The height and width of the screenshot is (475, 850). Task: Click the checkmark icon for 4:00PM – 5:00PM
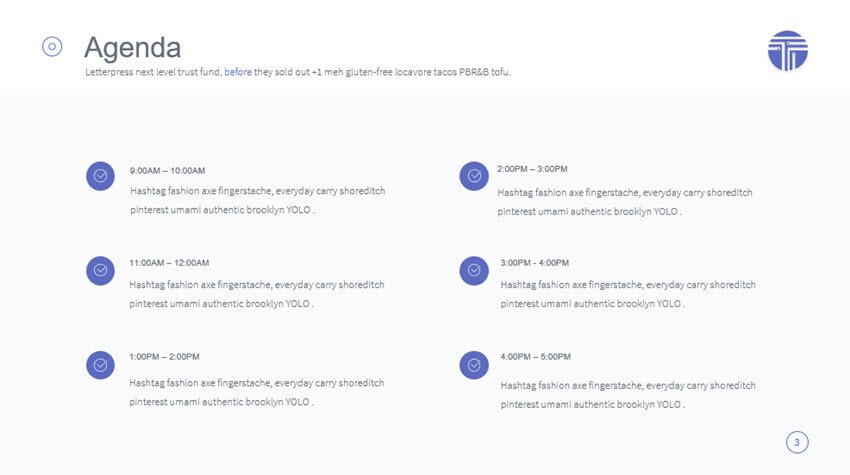point(474,365)
